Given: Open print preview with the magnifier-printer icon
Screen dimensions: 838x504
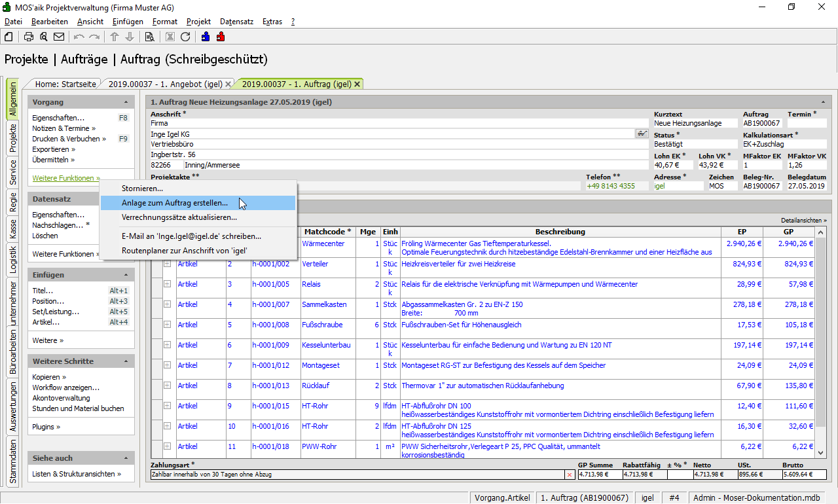Looking at the screenshot, I should pyautogui.click(x=44, y=37).
